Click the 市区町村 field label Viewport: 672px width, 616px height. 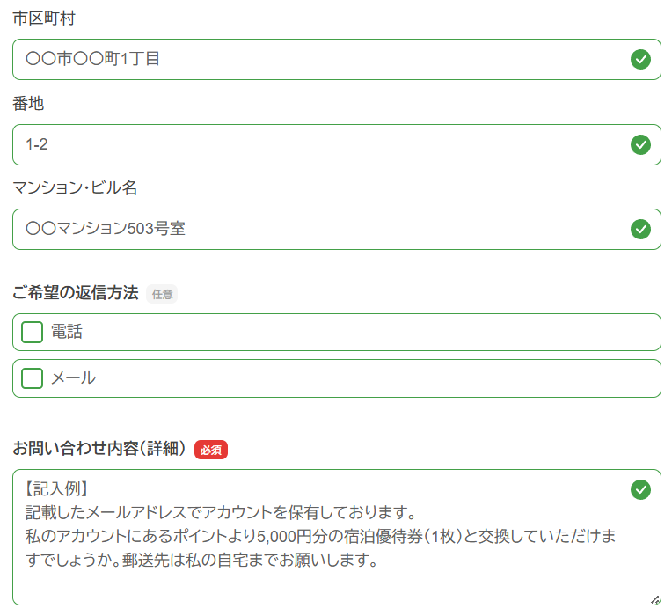(x=44, y=18)
